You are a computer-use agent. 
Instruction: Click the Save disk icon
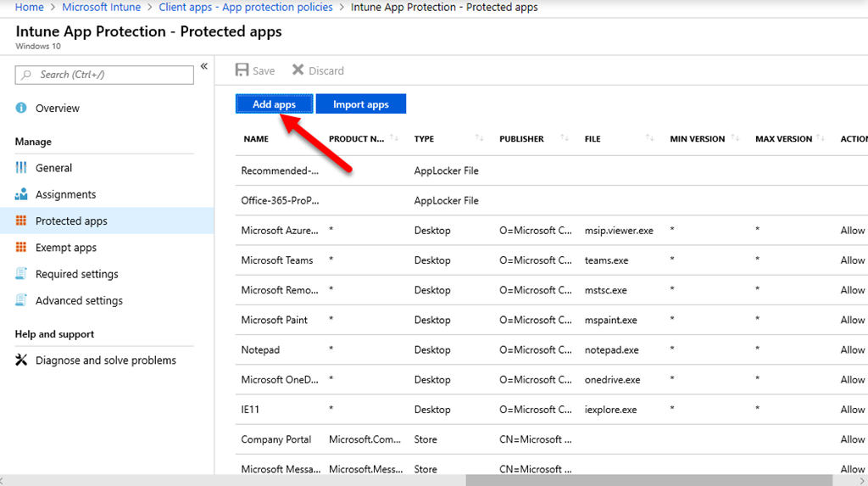click(242, 70)
